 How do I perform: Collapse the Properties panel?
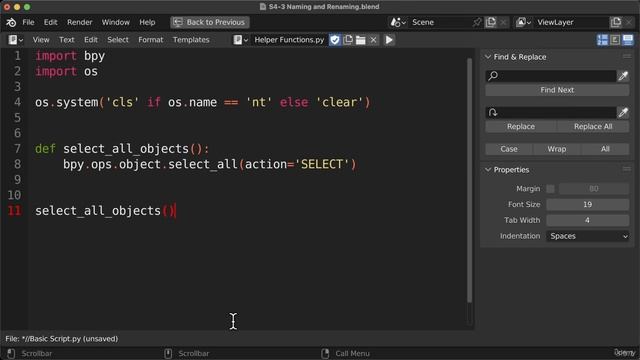488,170
